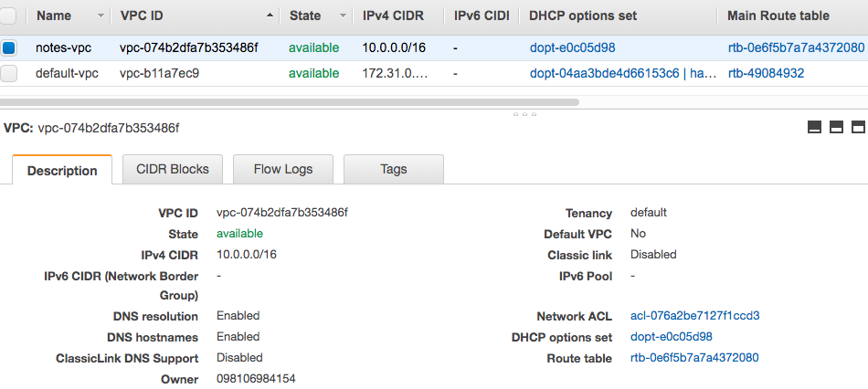Image resolution: width=868 pixels, height=389 pixels.
Task: Open rtb-49084932 route table link
Action: click(766, 73)
